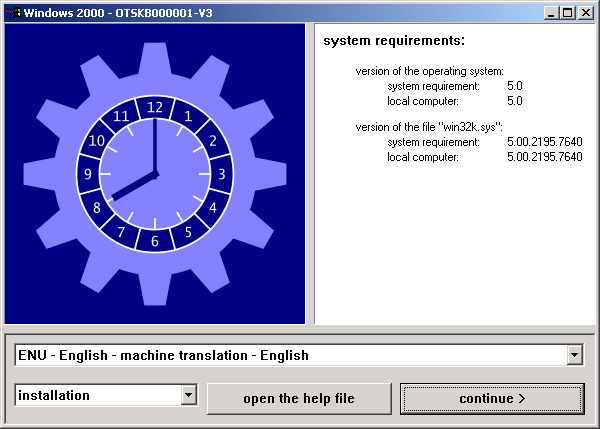
Task: Click the 'system requirements:' heading
Action: (x=394, y=41)
